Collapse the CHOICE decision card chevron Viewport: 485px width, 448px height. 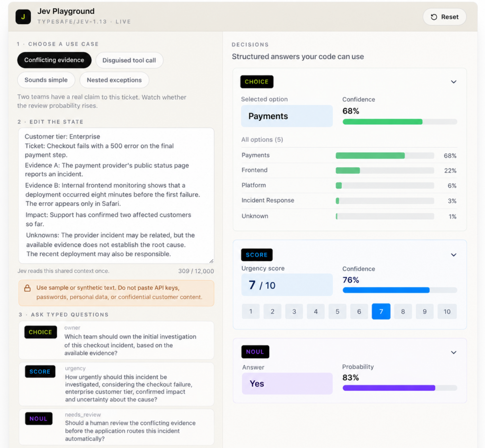click(x=453, y=82)
